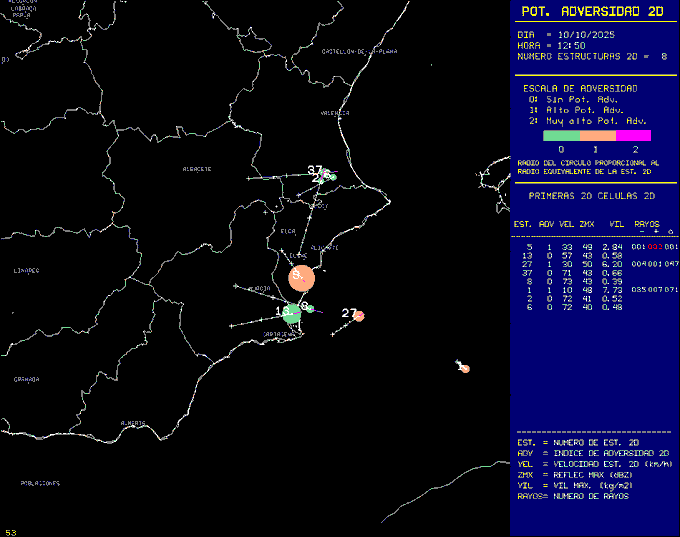This screenshot has width=680, height=537.
Task: Click the ZMX column header
Action: click(x=587, y=224)
